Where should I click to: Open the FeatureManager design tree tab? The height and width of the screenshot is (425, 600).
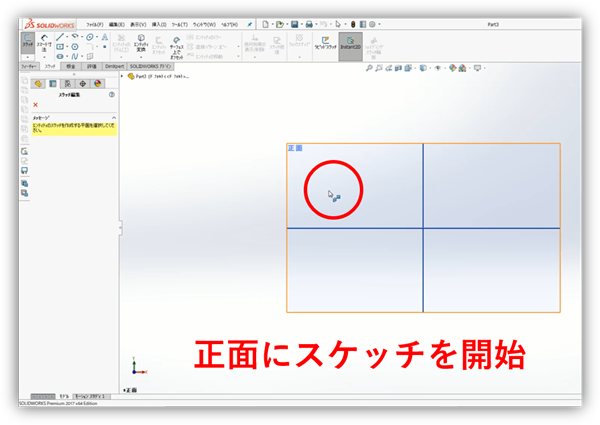[38, 84]
